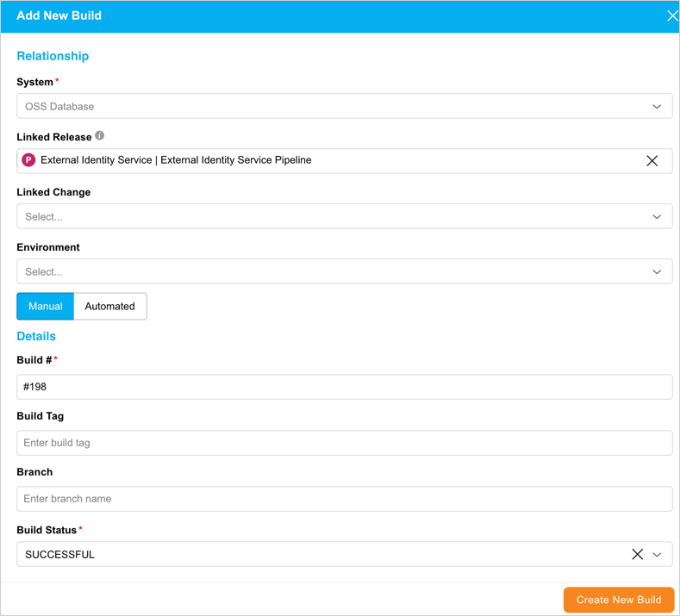Click the Linked Release field text

pyautogui.click(x=176, y=160)
